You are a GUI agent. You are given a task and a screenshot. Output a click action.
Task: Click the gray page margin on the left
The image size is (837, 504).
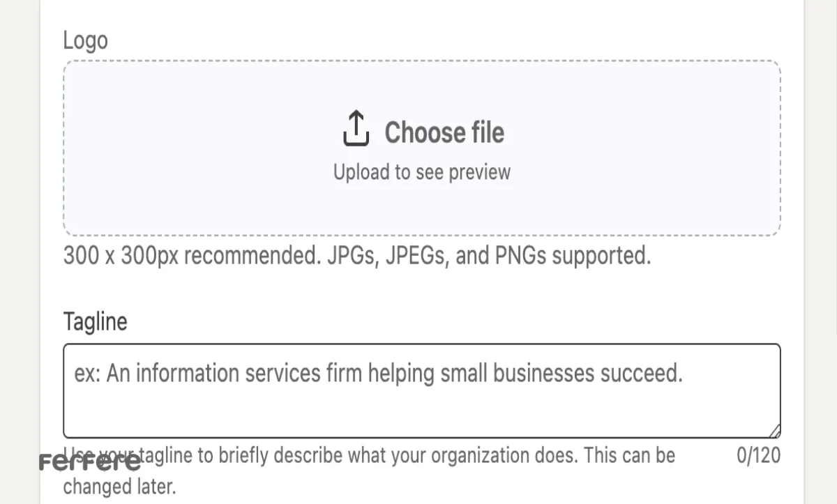point(19,252)
